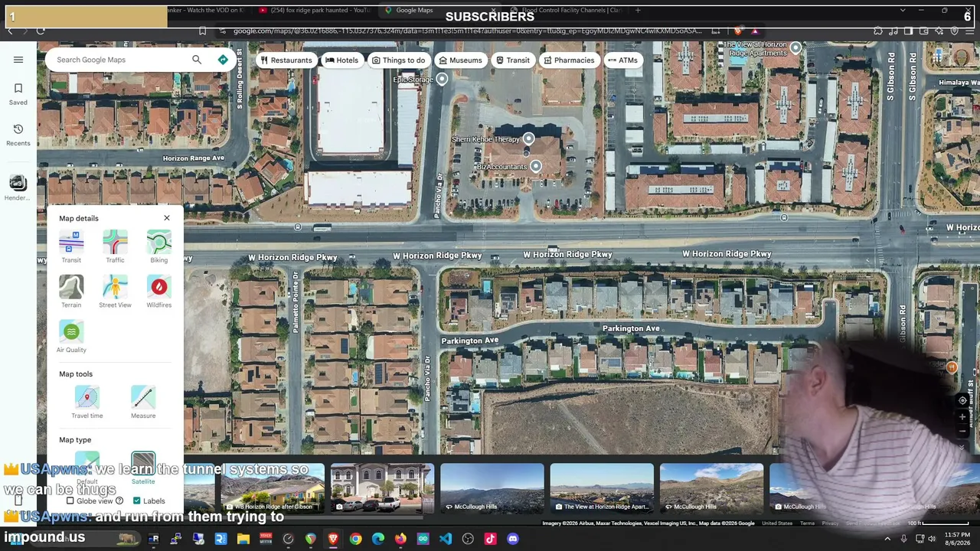Enable the Air Quality layer
The image size is (980, 551).
coord(71,337)
